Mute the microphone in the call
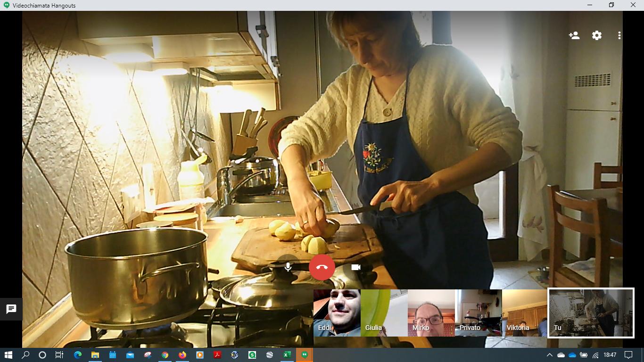Viewport: 644px width, 362px height. [288, 267]
